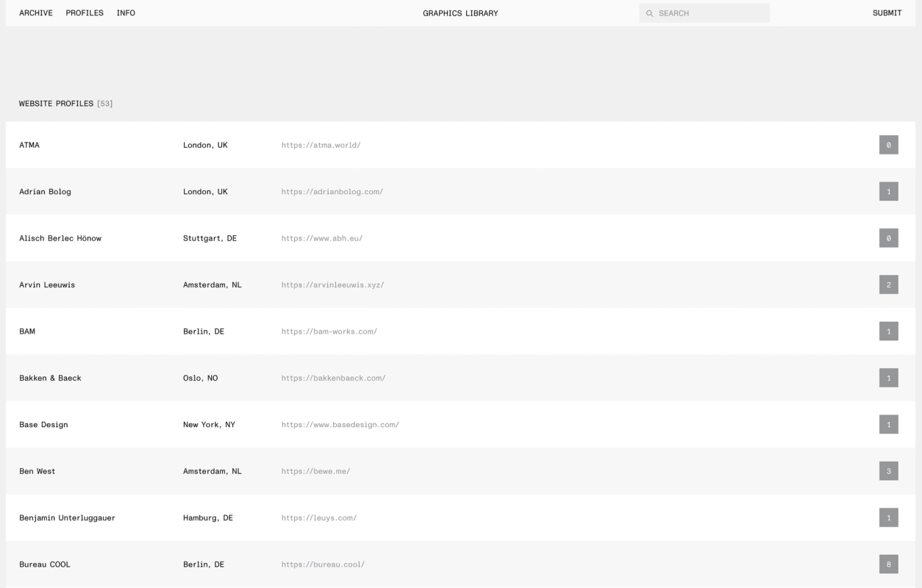Click Ben West's count badge showing 3
Viewport: 922px width, 588px height.
888,471
